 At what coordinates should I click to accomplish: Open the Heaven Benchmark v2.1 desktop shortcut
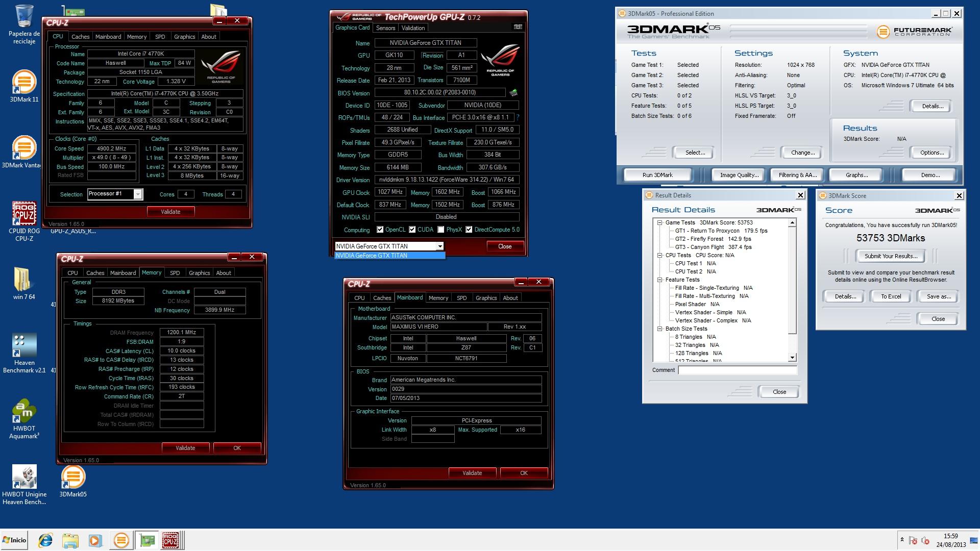coord(24,354)
